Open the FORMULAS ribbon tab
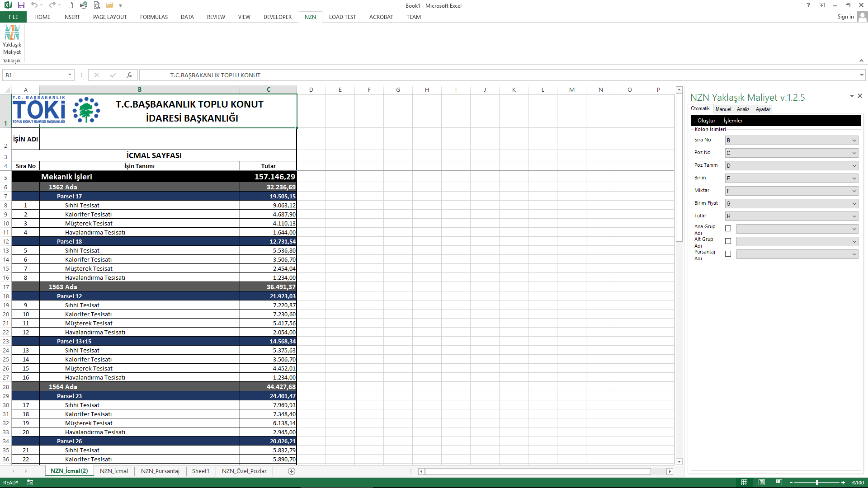 pos(154,17)
